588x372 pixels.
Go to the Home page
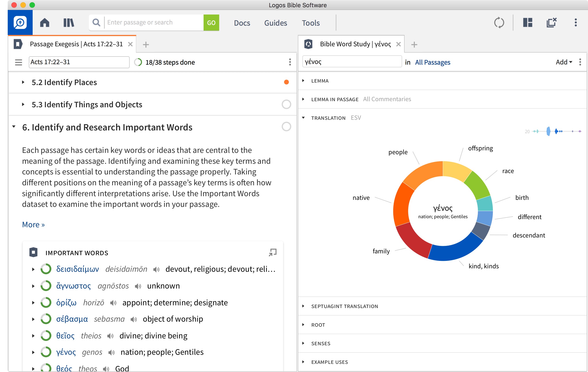45,23
